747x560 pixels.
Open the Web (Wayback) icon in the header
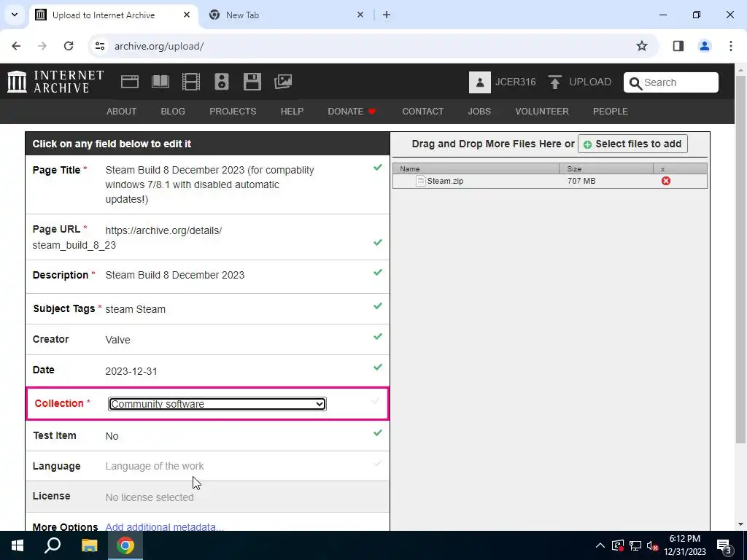[130, 82]
